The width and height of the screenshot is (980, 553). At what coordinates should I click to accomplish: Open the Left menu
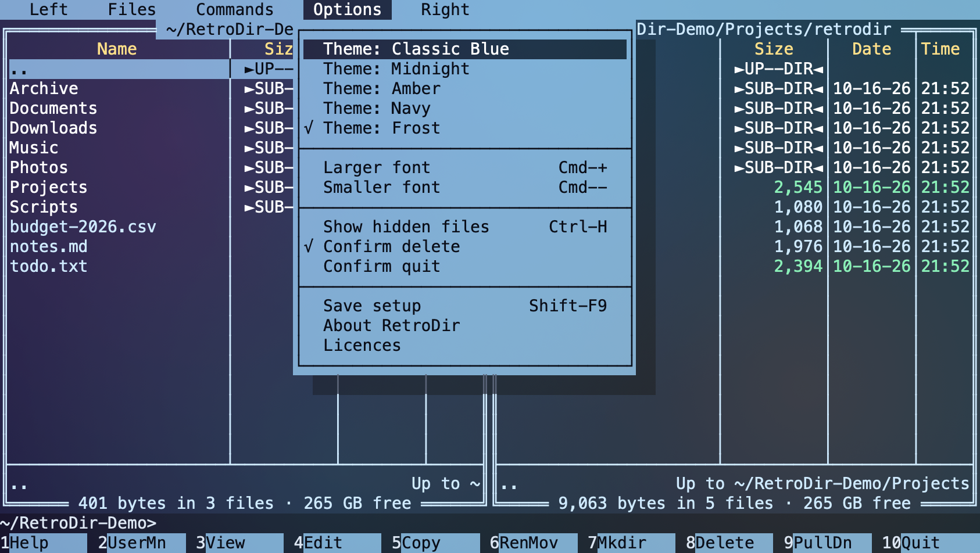(x=48, y=10)
